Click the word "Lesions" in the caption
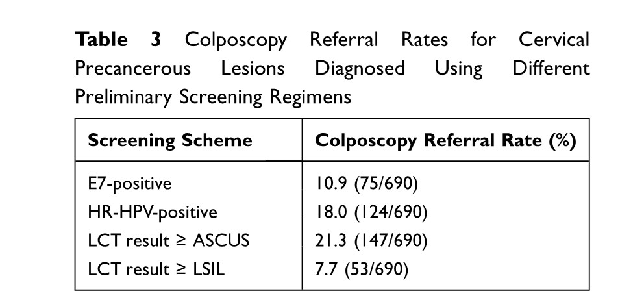Screen dimensions: 644x300 pyautogui.click(x=254, y=68)
